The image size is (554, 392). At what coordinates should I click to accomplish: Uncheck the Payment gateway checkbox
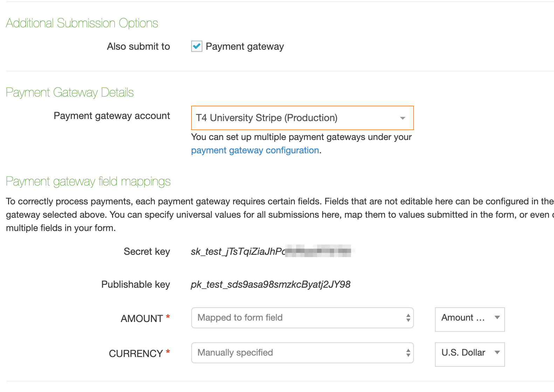(x=196, y=46)
